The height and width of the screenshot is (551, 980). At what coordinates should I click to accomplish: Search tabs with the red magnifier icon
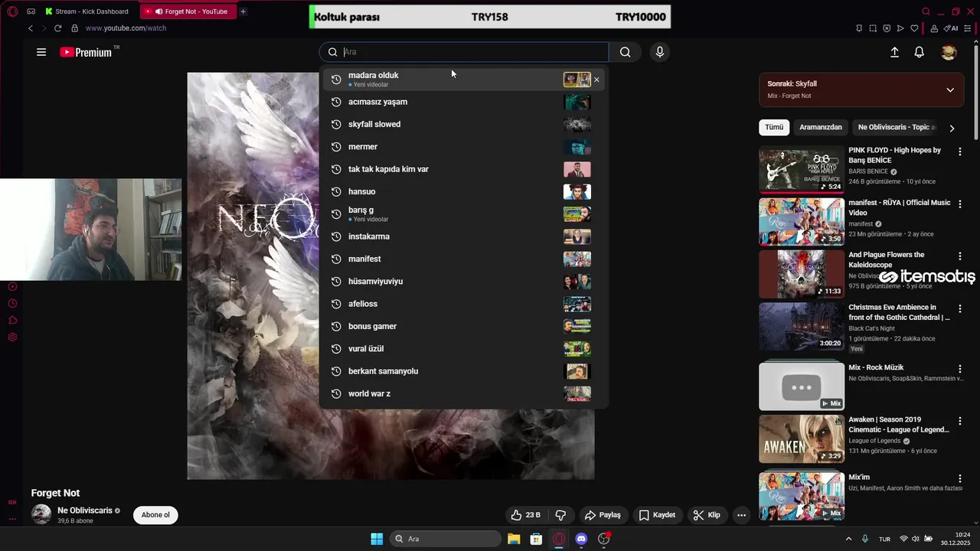pos(926,11)
